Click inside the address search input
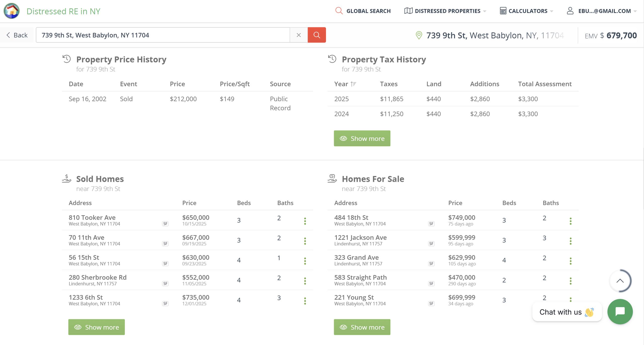This screenshot has height=345, width=644. click(x=163, y=35)
